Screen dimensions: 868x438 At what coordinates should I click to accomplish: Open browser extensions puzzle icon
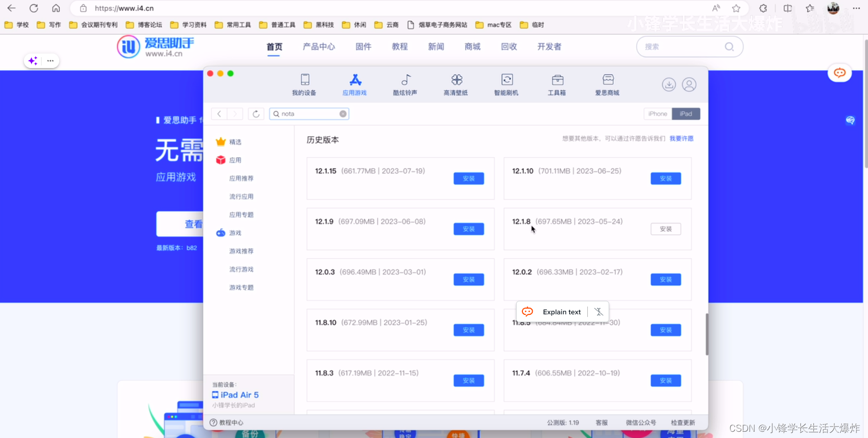pos(763,8)
